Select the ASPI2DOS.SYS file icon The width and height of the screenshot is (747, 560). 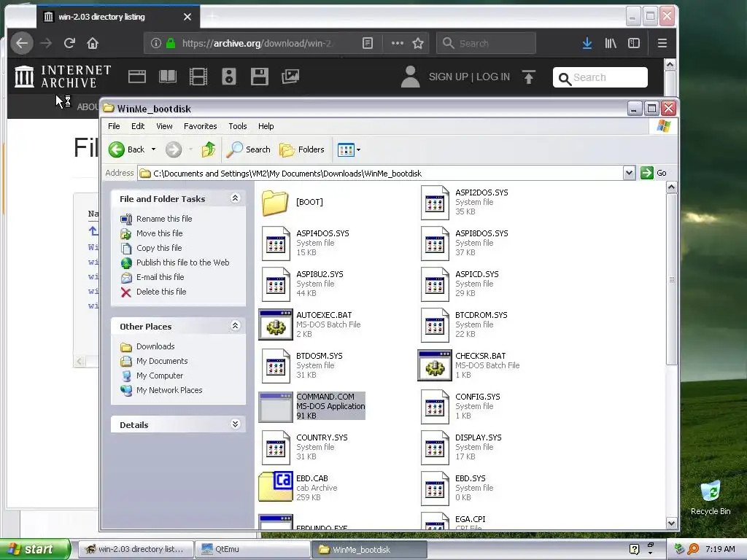tap(435, 203)
